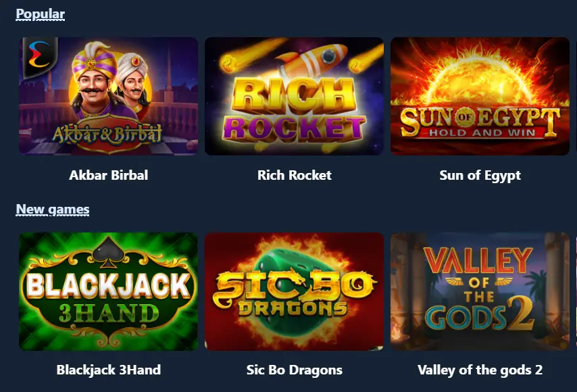Click the Endorphina provider logo badge

(40, 57)
